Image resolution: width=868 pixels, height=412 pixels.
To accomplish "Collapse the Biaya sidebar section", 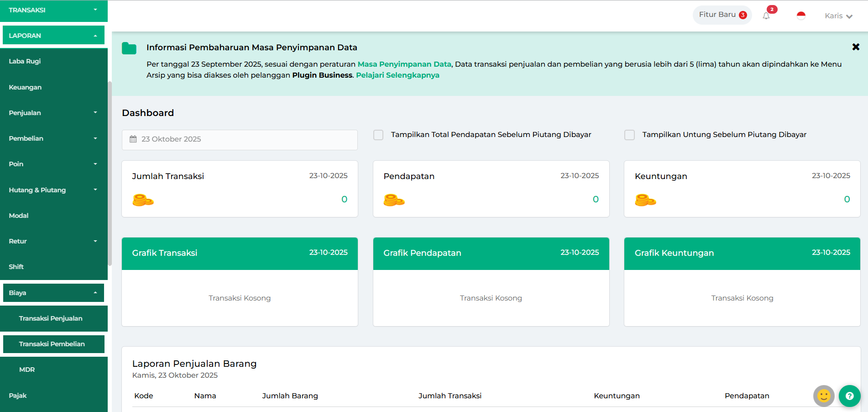I will (53, 293).
